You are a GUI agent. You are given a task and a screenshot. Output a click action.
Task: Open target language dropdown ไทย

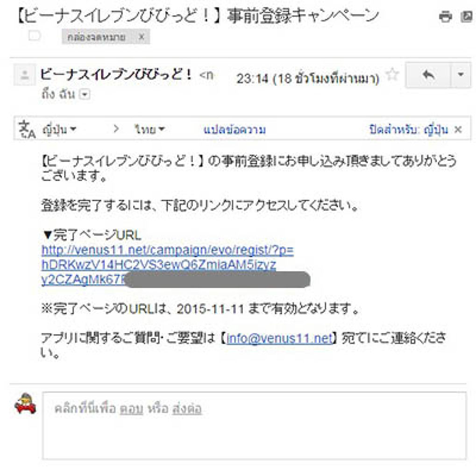(149, 129)
